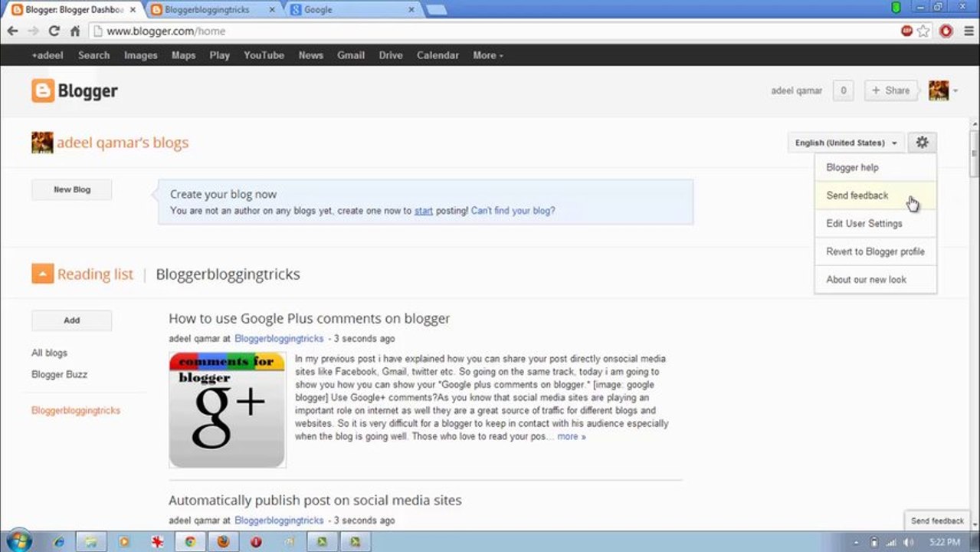980x552 pixels.
Task: Choose Send feedback in the dropdown menu
Action: click(876, 195)
